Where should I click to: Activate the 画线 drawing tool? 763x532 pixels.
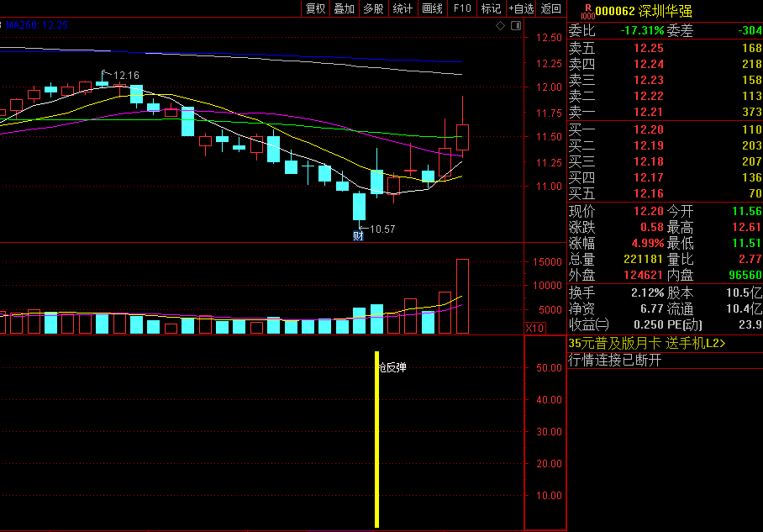[432, 8]
